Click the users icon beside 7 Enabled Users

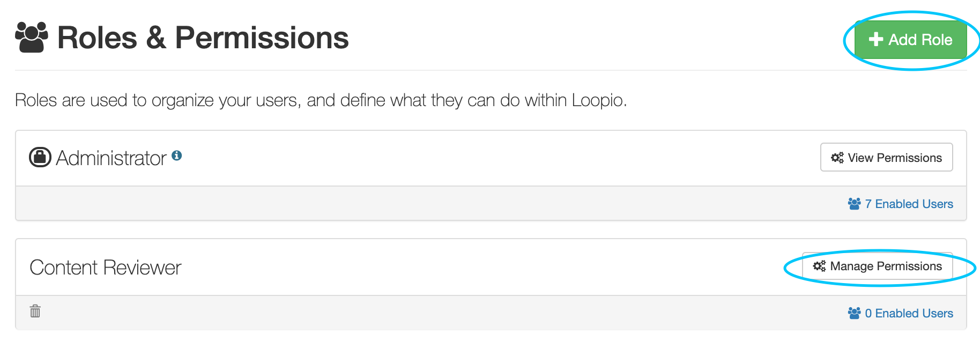[x=853, y=203]
